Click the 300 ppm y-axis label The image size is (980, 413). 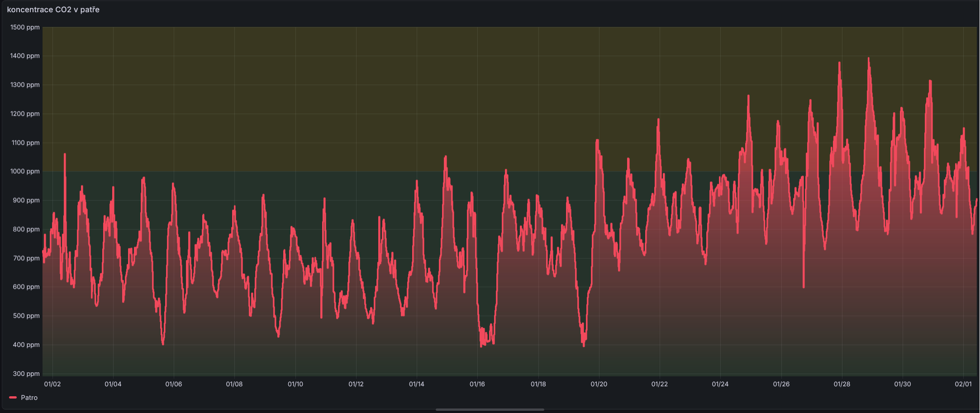(26, 374)
